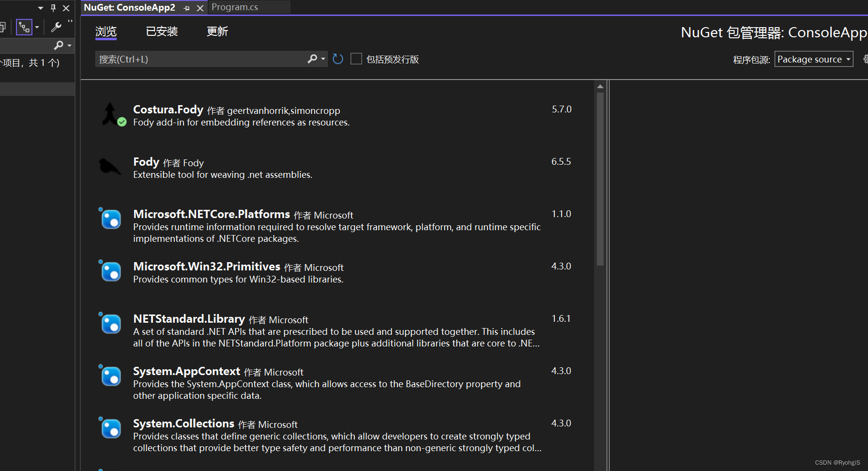Click the 程序包源 label

[x=751, y=60]
